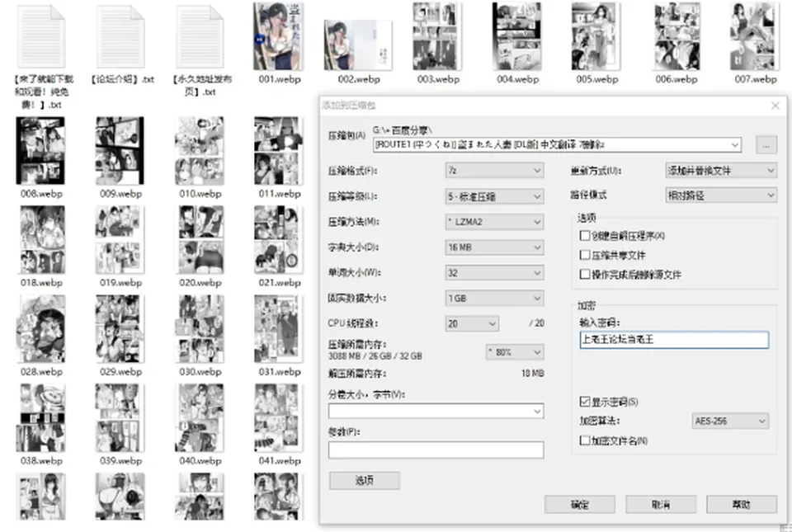Viewport: 792px width, 532px height.
Task: Click the 帮助 (Help) button
Action: (x=742, y=504)
